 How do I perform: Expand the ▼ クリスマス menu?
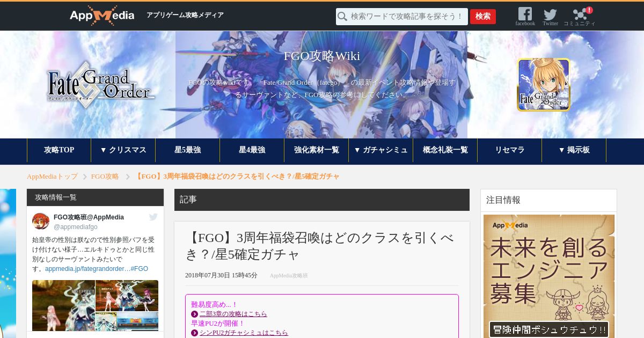123,150
